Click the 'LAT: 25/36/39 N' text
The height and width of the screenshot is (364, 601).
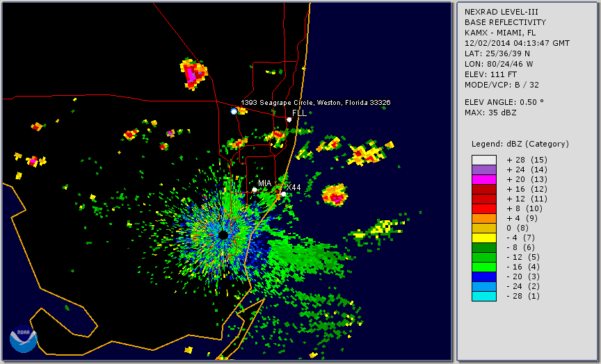point(497,53)
